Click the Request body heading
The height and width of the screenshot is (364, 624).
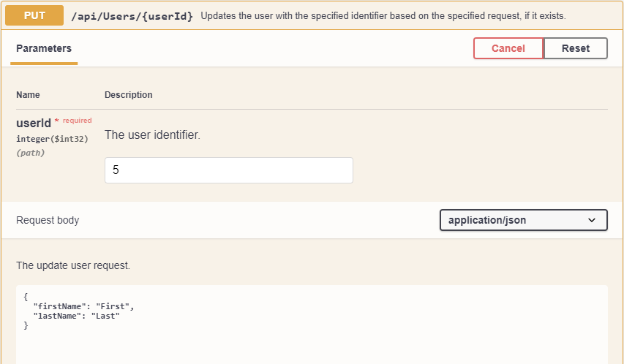[x=48, y=220]
